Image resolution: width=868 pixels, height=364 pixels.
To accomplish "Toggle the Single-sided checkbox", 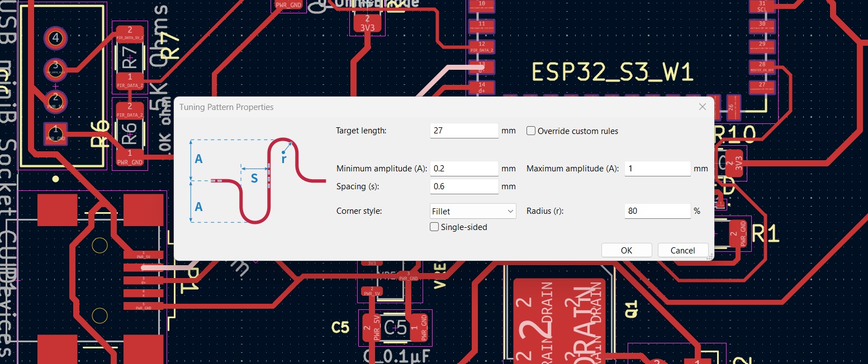I will tap(434, 227).
